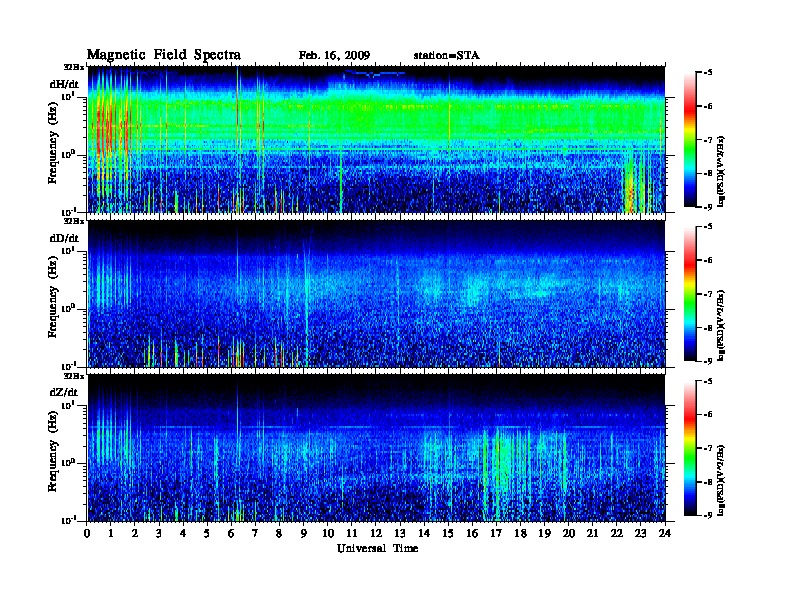Click the 10^1 frequency tick of the dD/dt panel
Screen dimensions: 792x612
coord(69,250)
